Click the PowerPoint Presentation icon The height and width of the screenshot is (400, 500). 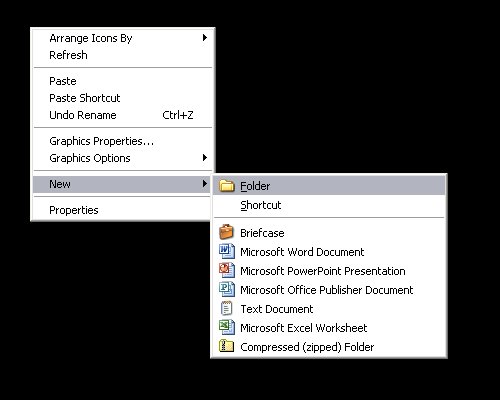tap(227, 270)
